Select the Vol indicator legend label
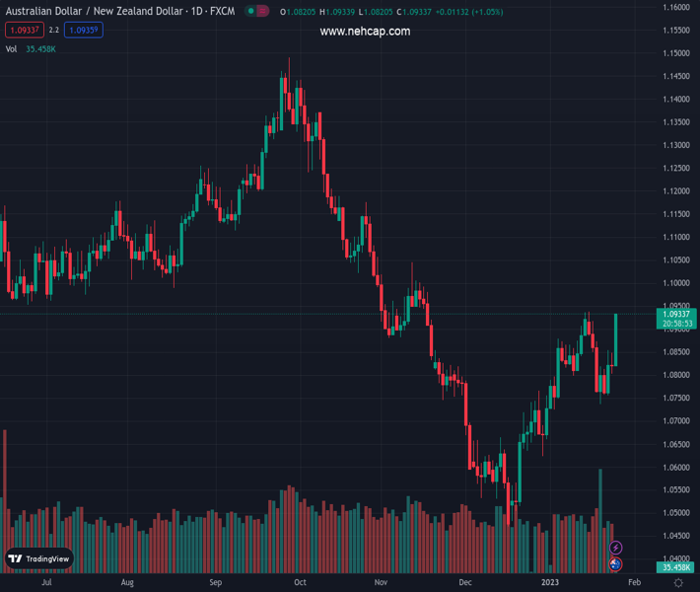 (x=11, y=48)
